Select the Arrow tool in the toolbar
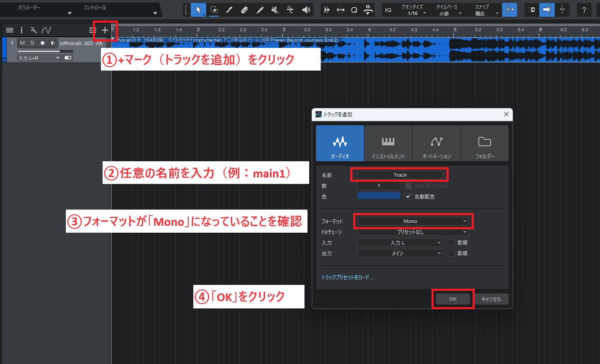This screenshot has width=600, height=364. 198,9
